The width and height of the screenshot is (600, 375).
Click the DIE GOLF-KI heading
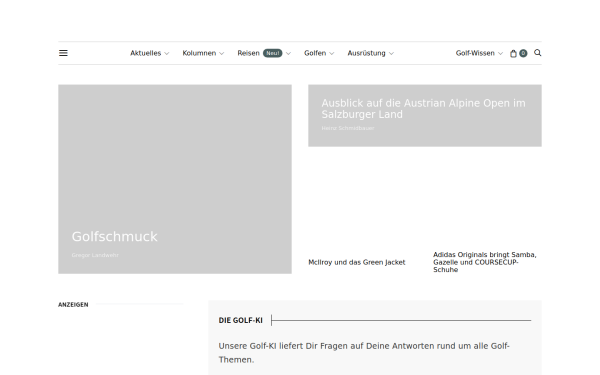pyautogui.click(x=241, y=320)
